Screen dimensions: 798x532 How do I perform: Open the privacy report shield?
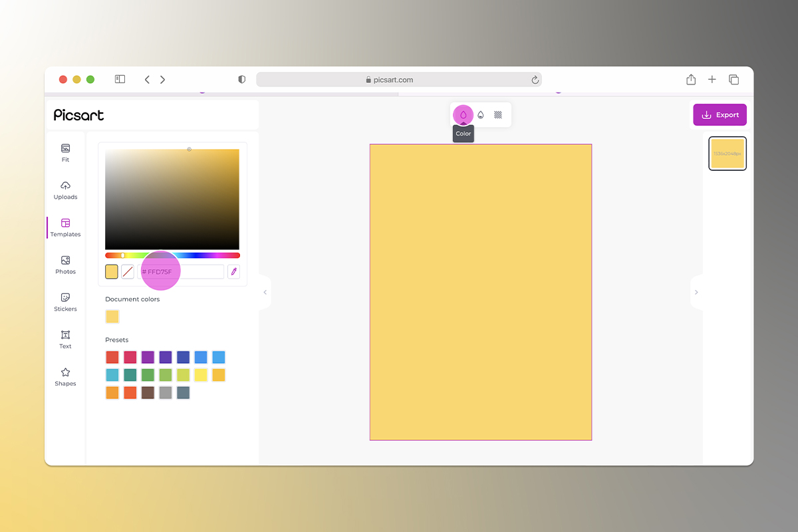241,79
